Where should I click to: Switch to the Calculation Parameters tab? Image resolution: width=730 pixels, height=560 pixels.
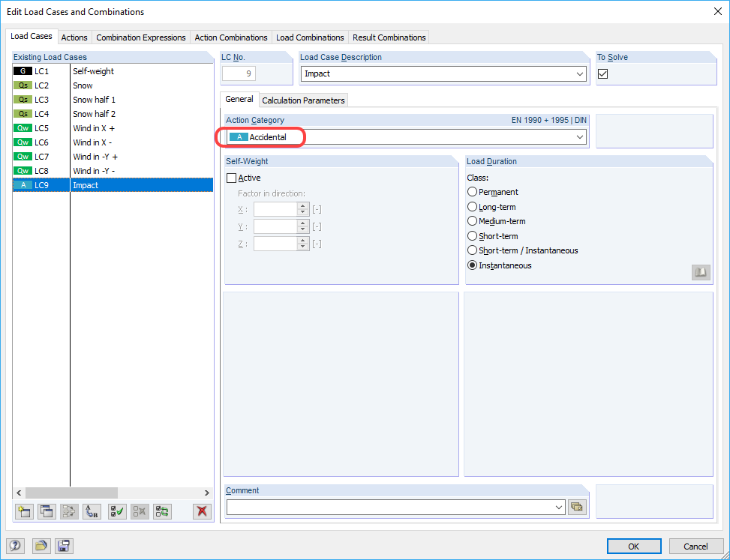(x=303, y=100)
